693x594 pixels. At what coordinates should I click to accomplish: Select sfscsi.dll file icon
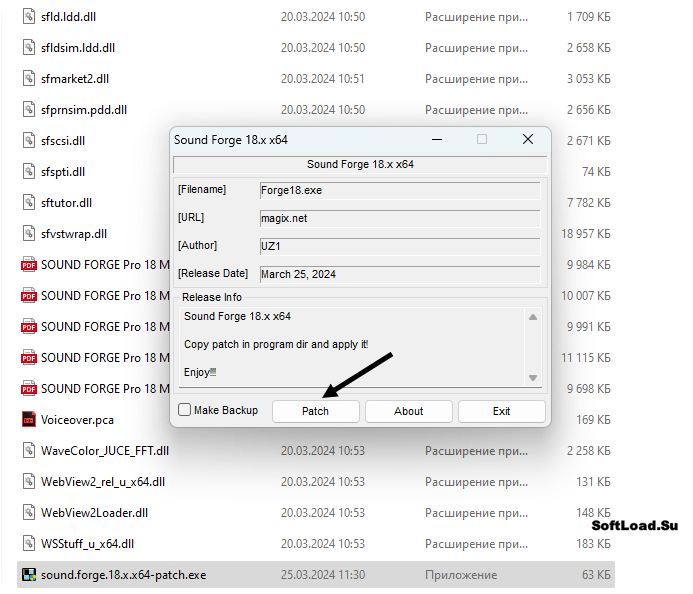pyautogui.click(x=29, y=141)
